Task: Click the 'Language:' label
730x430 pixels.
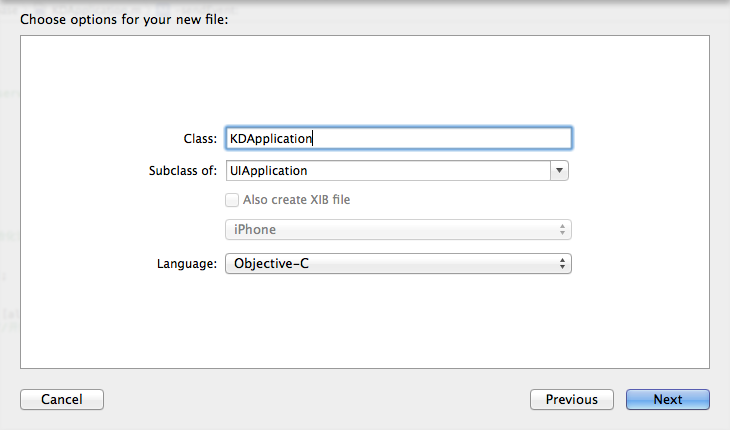Action: [x=187, y=263]
